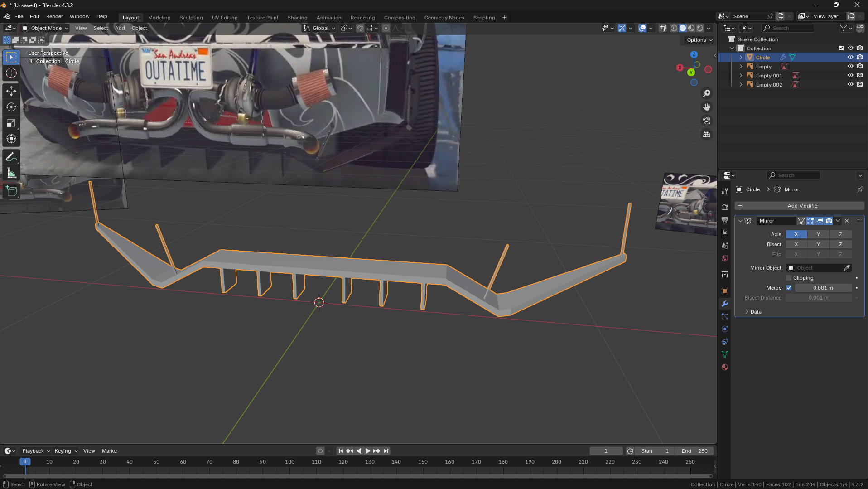The width and height of the screenshot is (868, 489).
Task: Open the viewport Add menu
Action: click(120, 28)
